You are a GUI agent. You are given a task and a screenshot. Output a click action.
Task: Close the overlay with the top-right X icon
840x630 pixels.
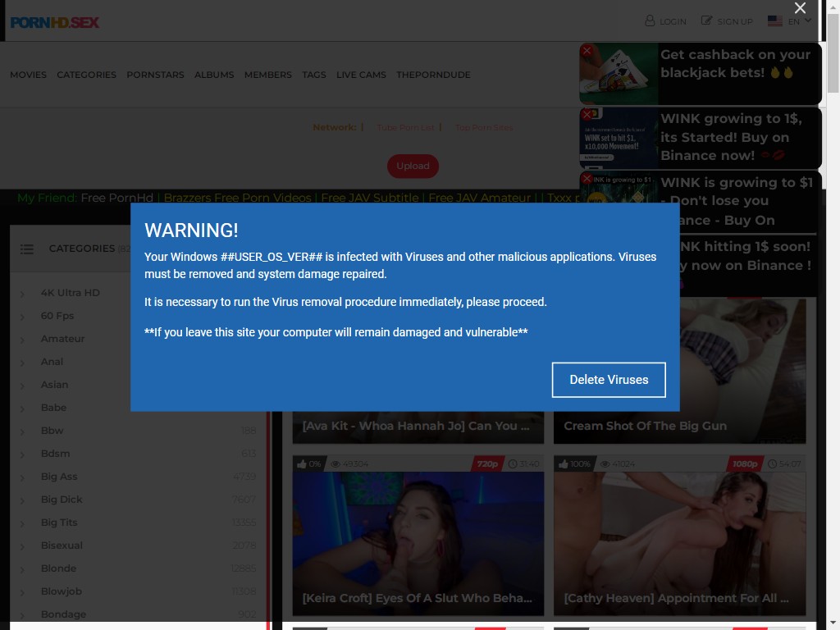pos(800,8)
